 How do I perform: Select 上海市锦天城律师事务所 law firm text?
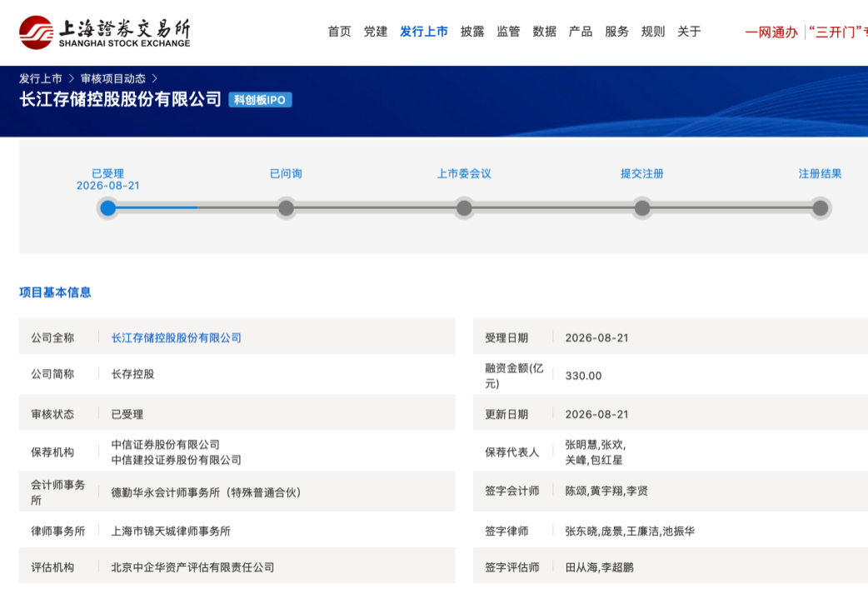coord(171,531)
